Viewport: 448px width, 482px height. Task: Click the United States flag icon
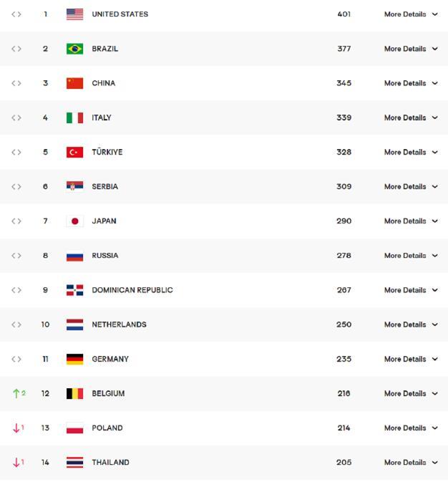74,14
